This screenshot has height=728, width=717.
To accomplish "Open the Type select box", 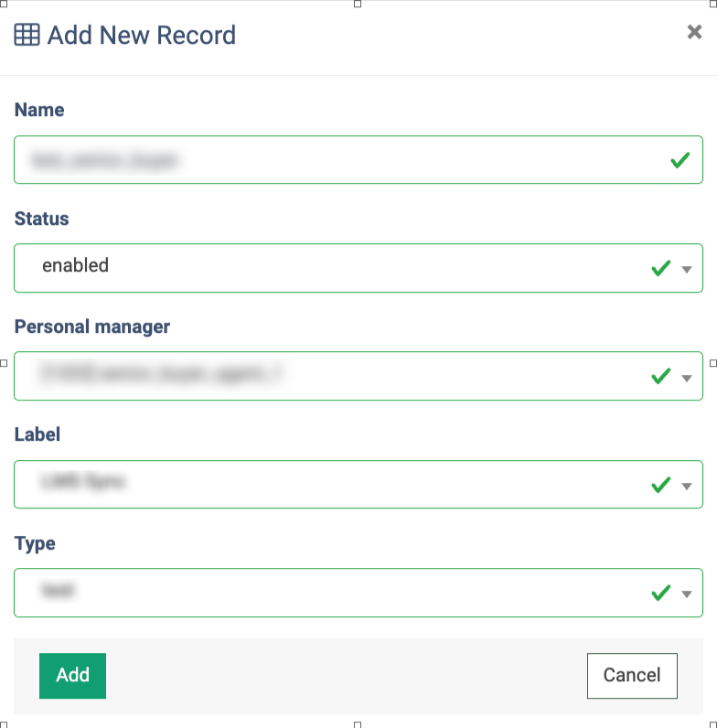I will click(x=338, y=593).
